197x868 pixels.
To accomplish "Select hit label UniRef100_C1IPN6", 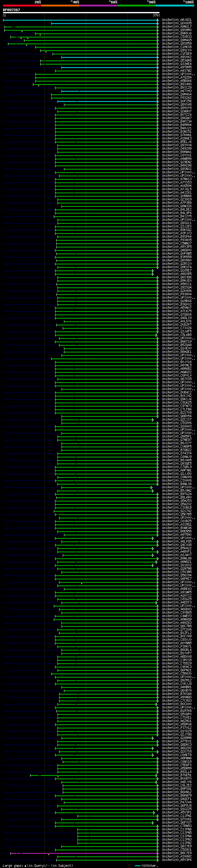I will point(177,829).
